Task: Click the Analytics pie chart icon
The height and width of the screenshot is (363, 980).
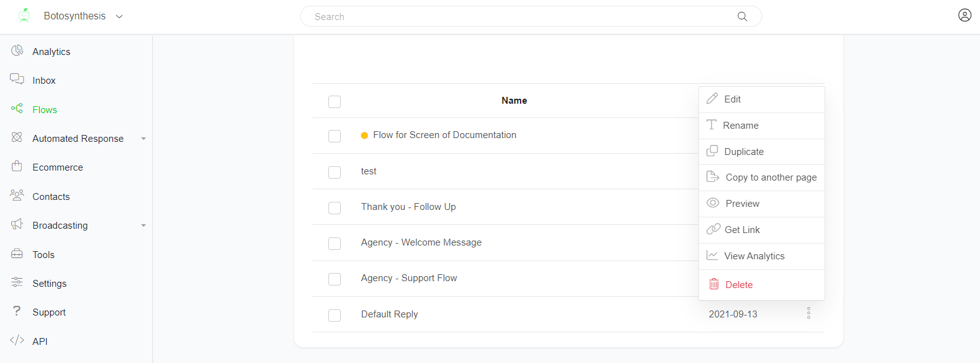Action: pyautogui.click(x=17, y=51)
